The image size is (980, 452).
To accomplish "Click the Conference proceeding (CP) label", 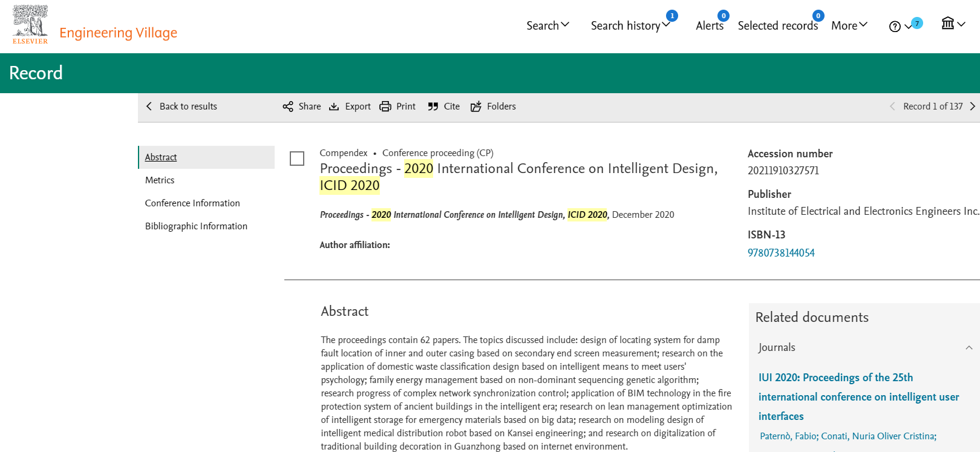I will tap(438, 153).
